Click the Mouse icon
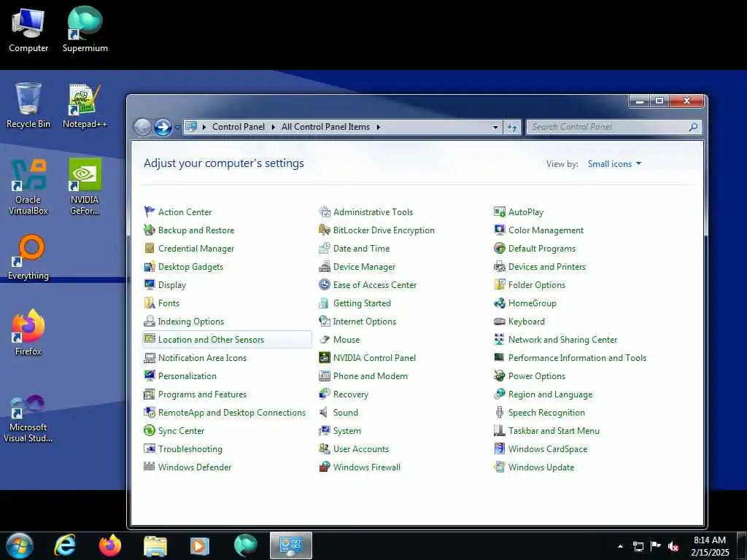This screenshot has width=747, height=560. (325, 340)
